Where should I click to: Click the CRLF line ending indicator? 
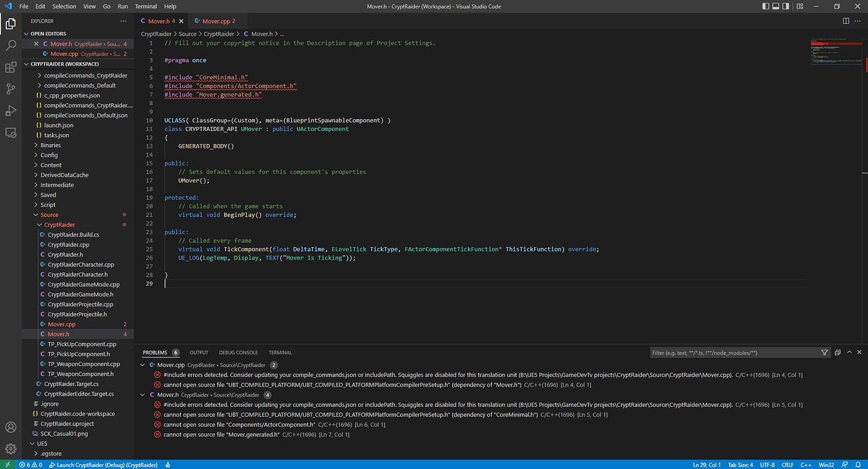pos(787,465)
